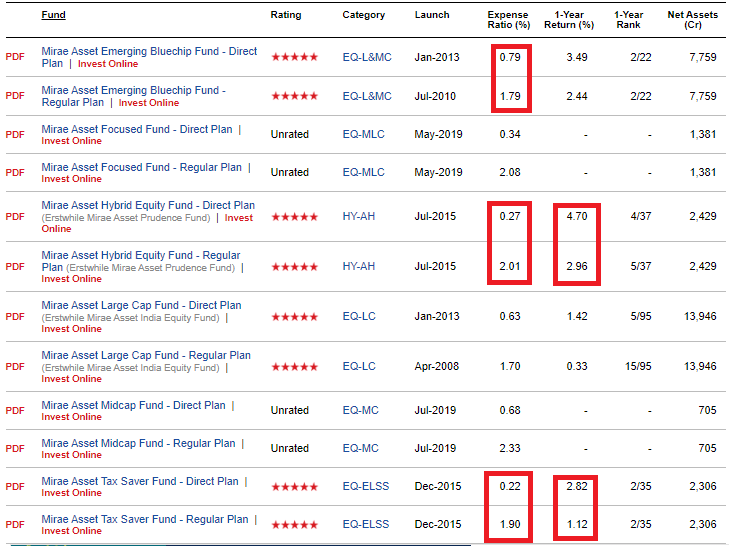Open PDF for Hybrid Equity Fund Direct Plan
Image resolution: width=729 pixels, height=546 pixels.
pos(15,217)
